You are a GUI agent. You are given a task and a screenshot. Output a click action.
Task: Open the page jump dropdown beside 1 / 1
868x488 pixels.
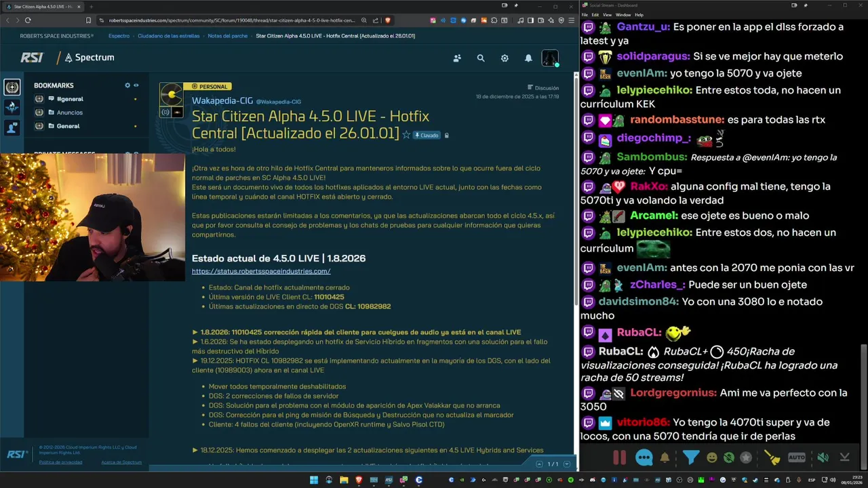[567, 464]
